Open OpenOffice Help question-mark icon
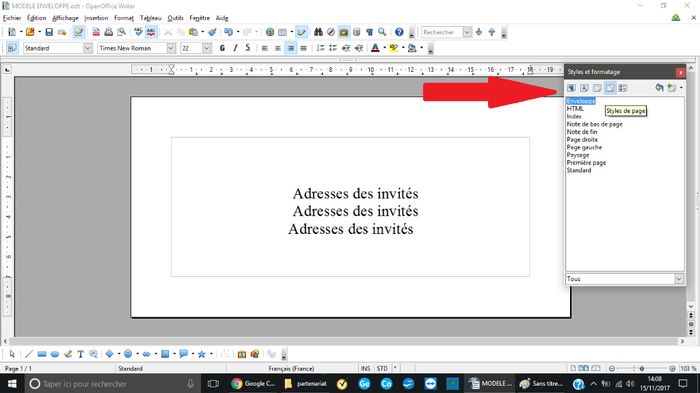The height and width of the screenshot is (393, 700). point(399,32)
